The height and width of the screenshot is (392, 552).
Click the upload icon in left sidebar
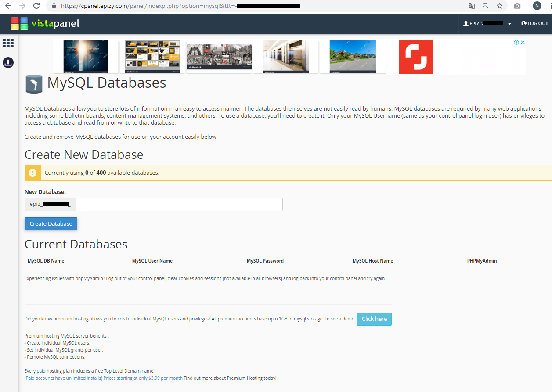point(8,62)
